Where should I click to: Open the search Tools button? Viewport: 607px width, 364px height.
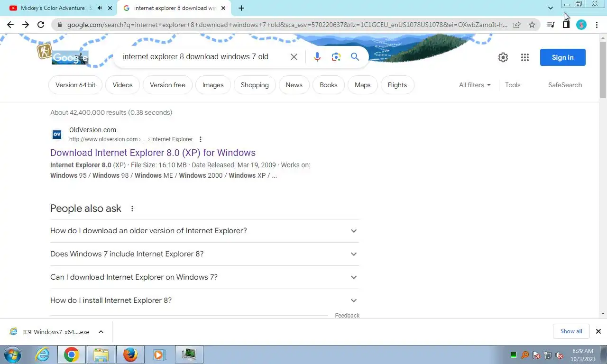click(513, 85)
